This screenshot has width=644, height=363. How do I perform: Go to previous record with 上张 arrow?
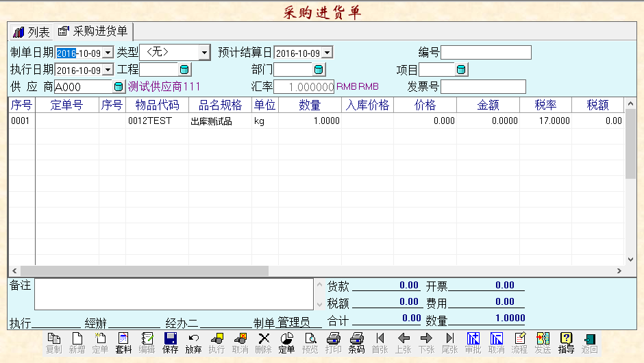click(403, 343)
